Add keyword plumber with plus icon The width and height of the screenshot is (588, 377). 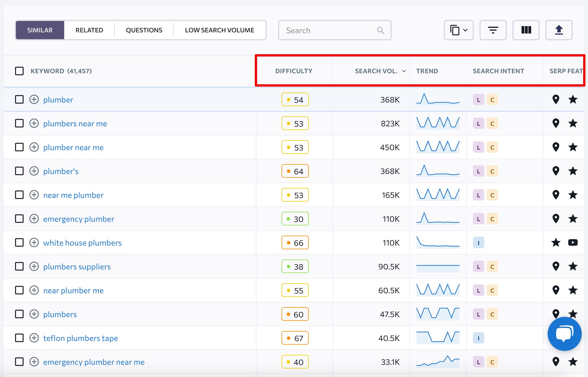(34, 100)
